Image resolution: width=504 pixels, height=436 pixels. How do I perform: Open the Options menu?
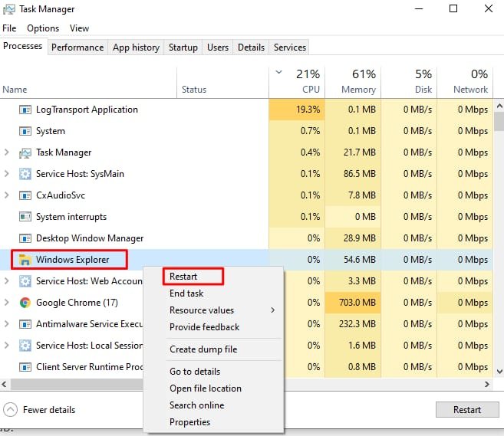pyautogui.click(x=43, y=28)
